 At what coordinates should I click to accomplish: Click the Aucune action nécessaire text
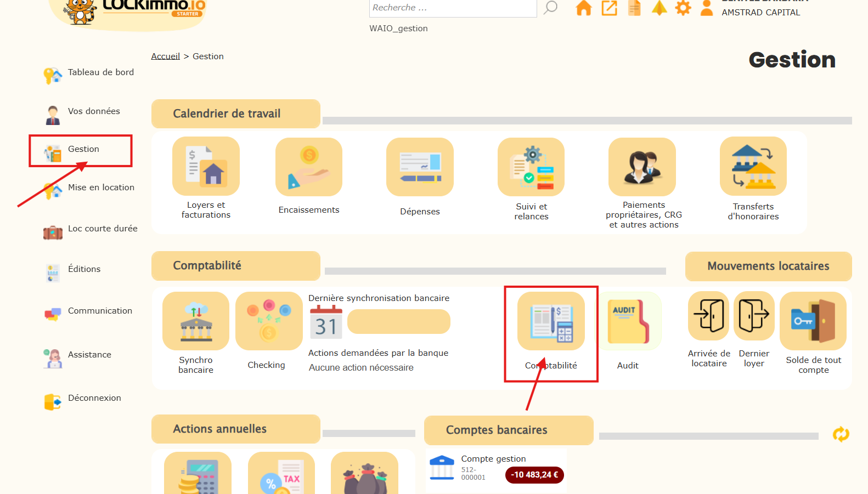click(361, 368)
